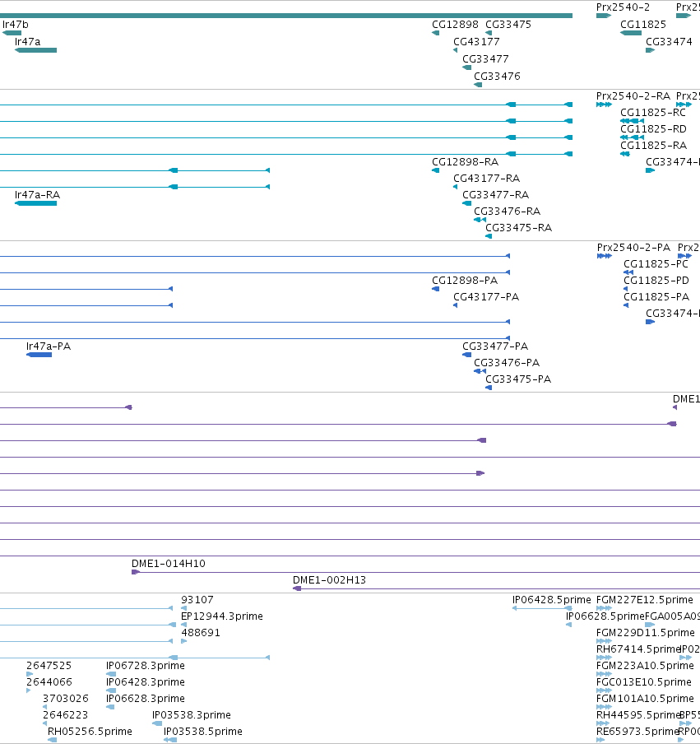Image resolution: width=700 pixels, height=744 pixels.
Task: Open EST EP12944.3prime
Action: click(183, 625)
